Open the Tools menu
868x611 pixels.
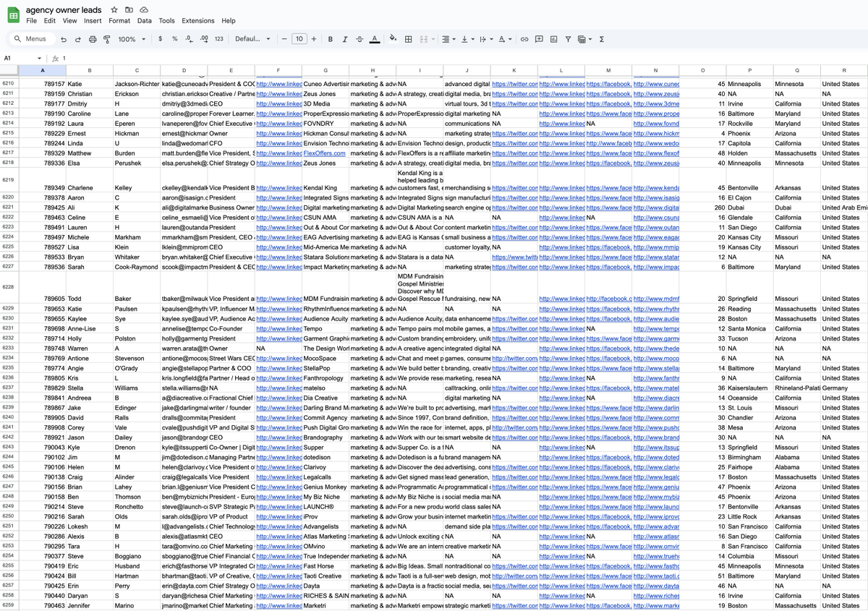point(167,21)
